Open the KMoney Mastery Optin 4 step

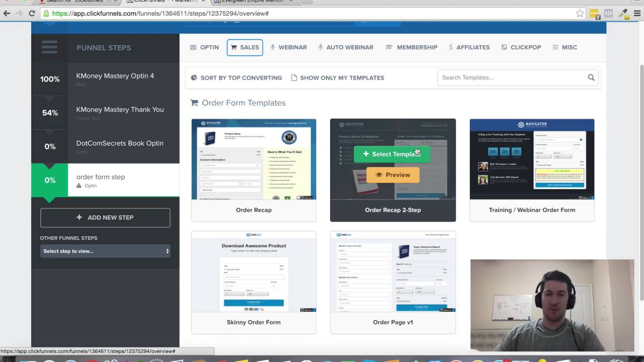click(x=115, y=76)
